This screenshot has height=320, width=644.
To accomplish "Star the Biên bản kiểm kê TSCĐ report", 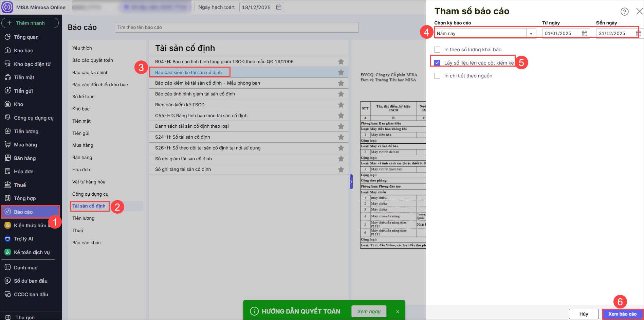I will pyautogui.click(x=341, y=105).
